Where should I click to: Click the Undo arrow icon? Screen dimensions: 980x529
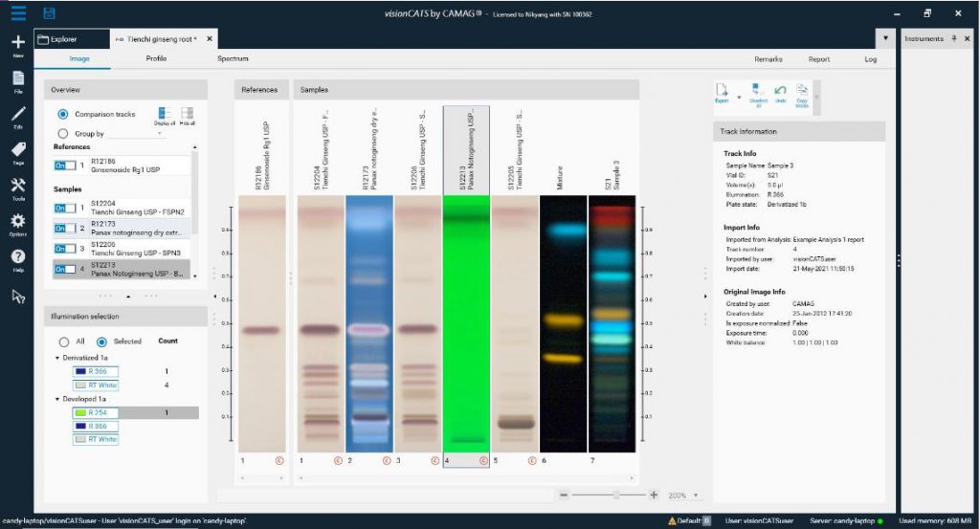780,93
